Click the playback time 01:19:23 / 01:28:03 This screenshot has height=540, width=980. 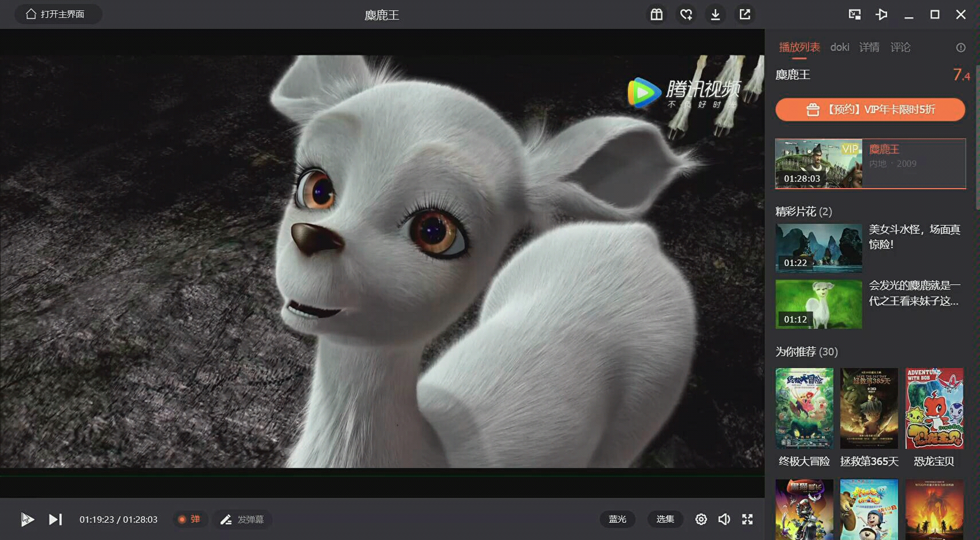click(119, 519)
